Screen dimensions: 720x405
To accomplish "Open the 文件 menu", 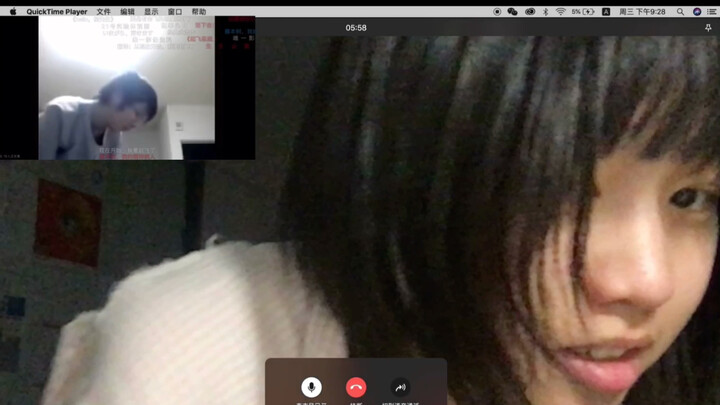I will 104,11.
